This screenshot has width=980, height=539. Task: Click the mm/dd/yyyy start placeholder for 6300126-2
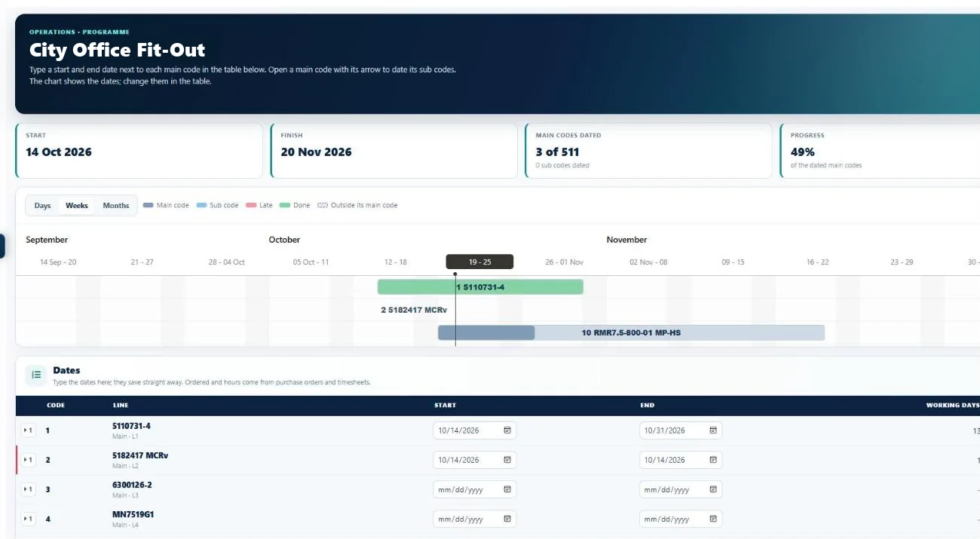(x=461, y=489)
